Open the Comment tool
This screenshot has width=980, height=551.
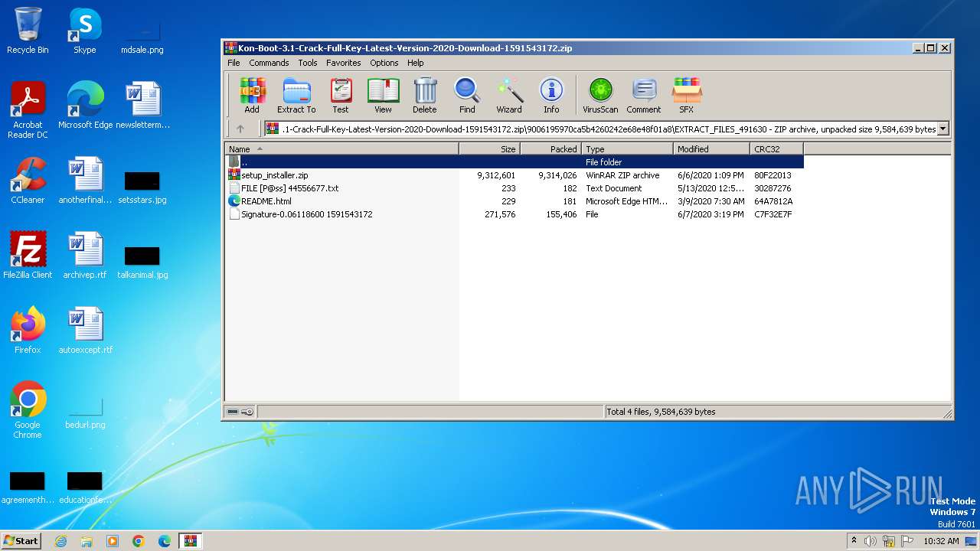[x=644, y=95]
